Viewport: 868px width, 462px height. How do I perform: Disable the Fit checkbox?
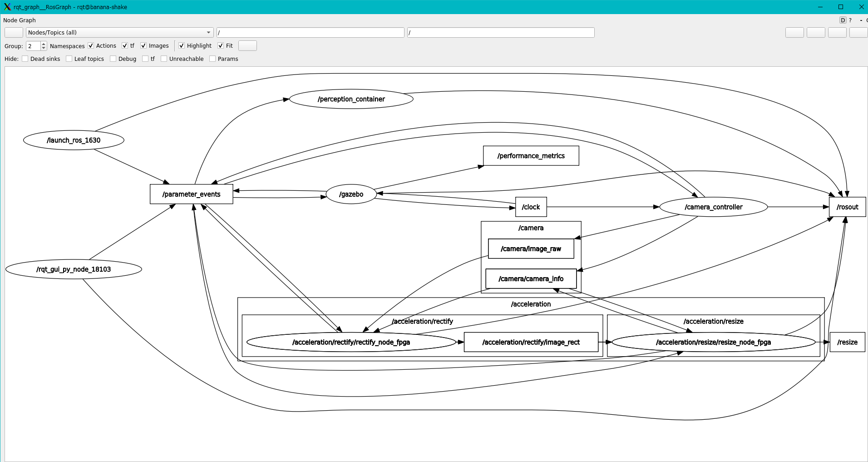pos(221,45)
